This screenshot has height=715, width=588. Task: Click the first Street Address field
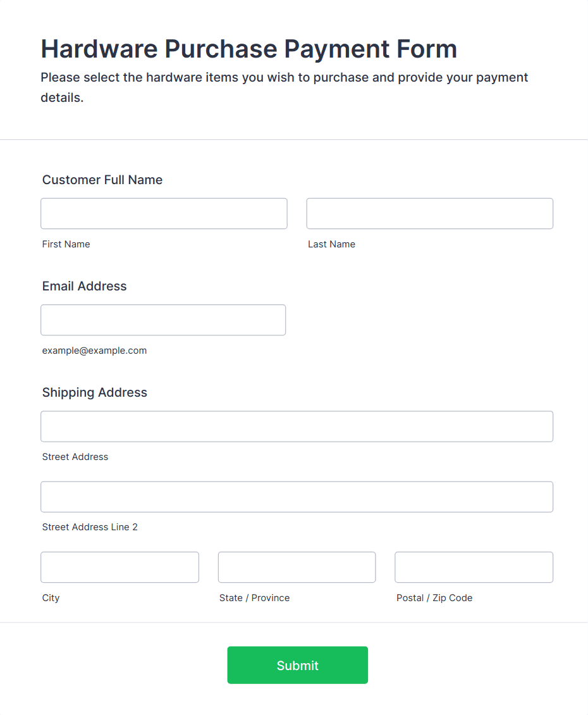(x=297, y=426)
